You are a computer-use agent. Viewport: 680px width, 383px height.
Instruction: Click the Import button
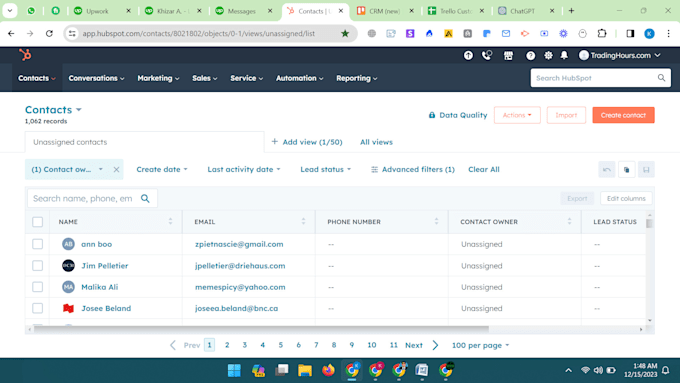coord(566,115)
